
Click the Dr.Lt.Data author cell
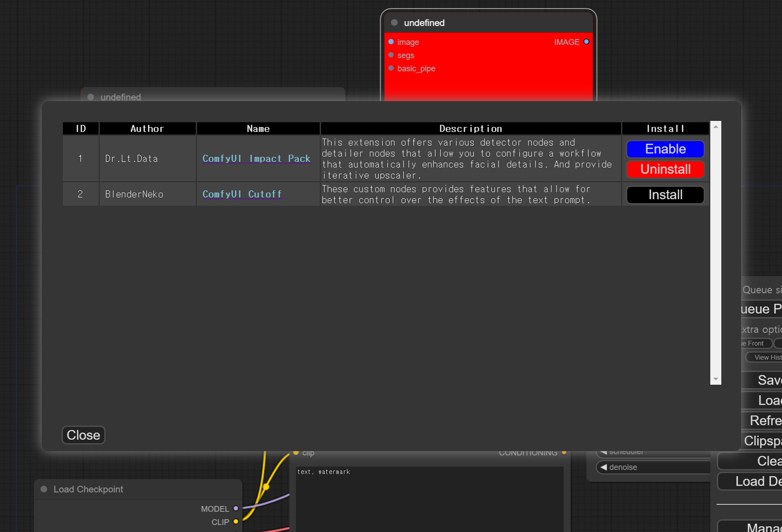coord(148,158)
